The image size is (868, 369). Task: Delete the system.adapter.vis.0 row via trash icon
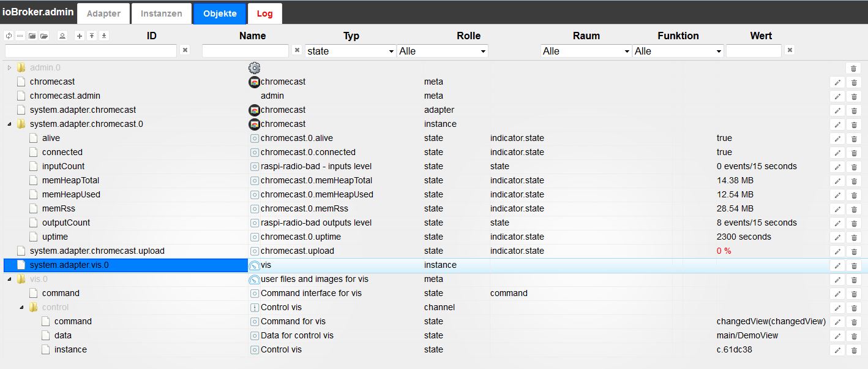click(x=854, y=265)
